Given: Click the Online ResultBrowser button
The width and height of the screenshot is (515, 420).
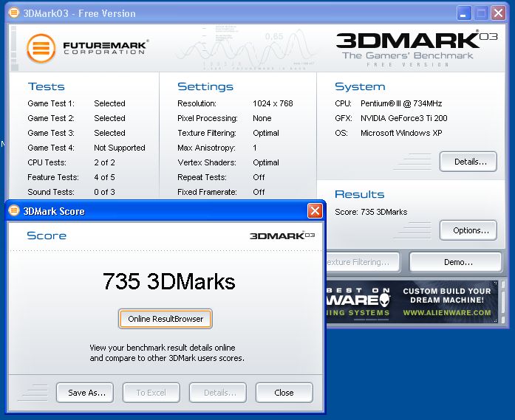Looking at the screenshot, I should [x=166, y=319].
